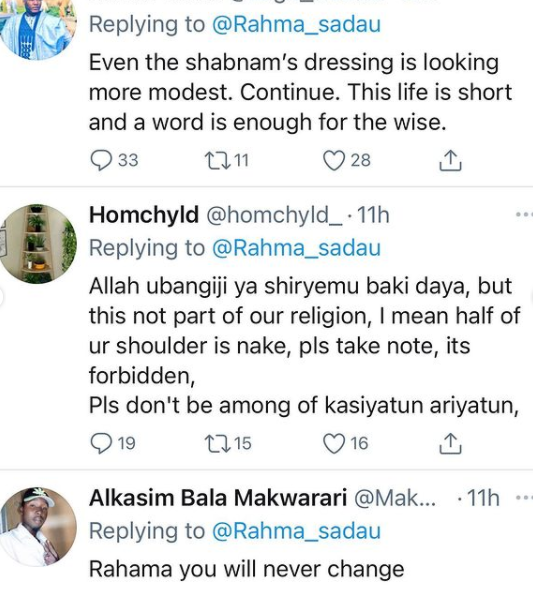
Task: Open more options on Alkasim's tweet
Action: [524, 498]
